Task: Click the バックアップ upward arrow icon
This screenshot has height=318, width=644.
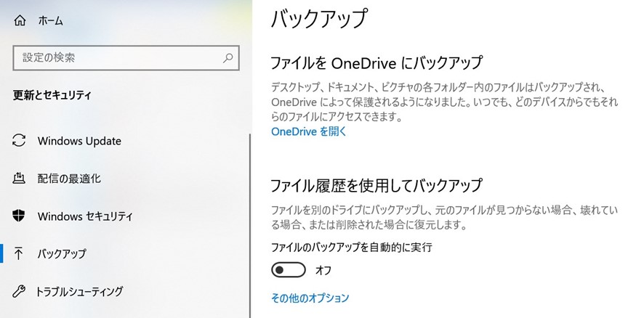Action: pos(18,253)
